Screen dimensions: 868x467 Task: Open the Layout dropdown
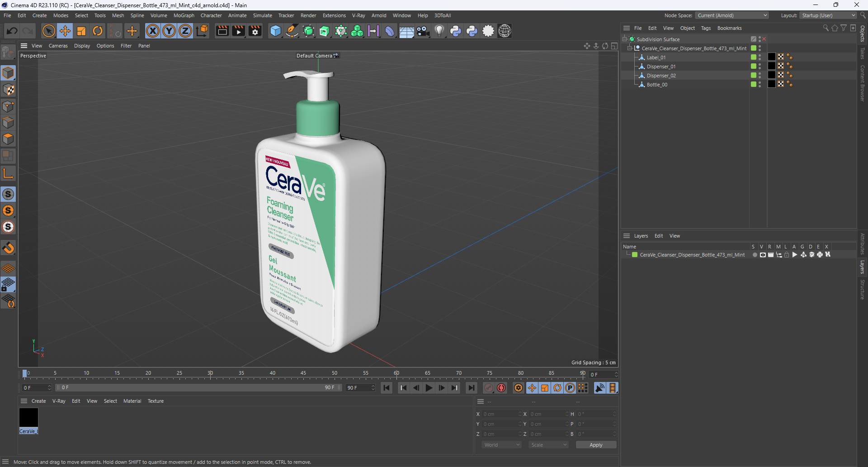(x=828, y=15)
